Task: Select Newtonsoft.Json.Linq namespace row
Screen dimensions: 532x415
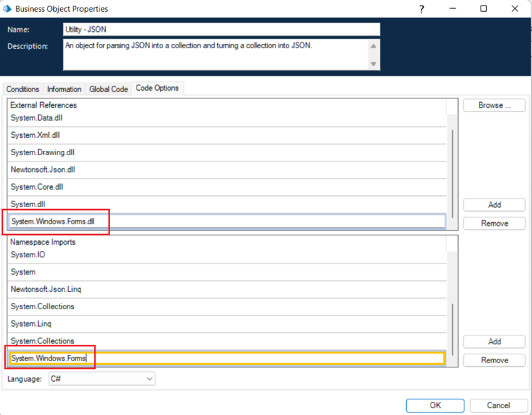Action: coord(227,289)
